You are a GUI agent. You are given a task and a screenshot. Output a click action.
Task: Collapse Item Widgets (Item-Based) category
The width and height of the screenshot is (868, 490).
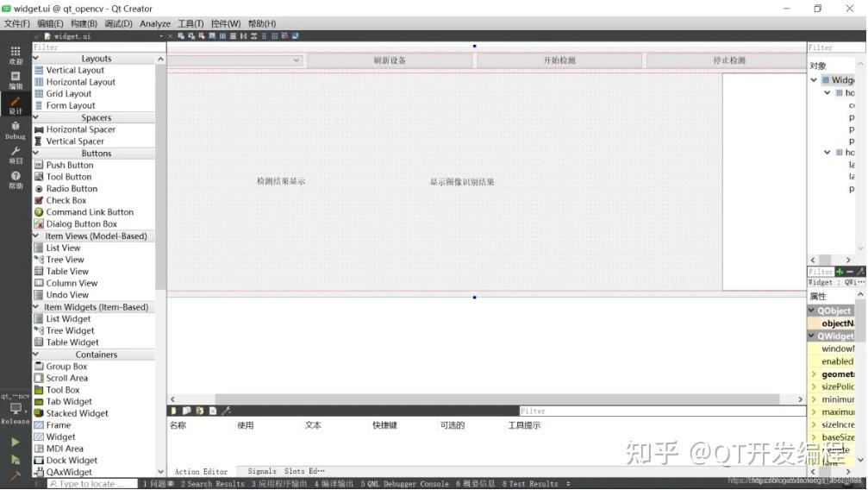(x=36, y=306)
